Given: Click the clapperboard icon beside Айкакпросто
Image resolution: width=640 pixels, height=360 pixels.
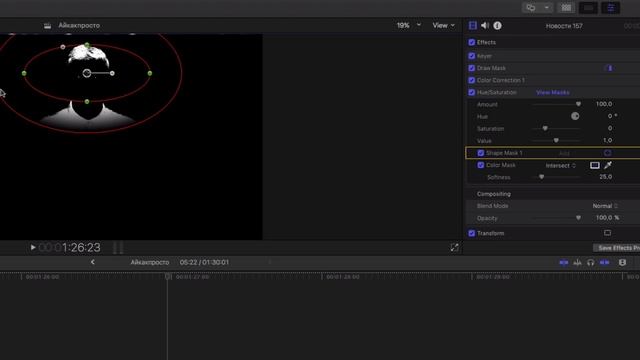Looking at the screenshot, I should [x=48, y=26].
